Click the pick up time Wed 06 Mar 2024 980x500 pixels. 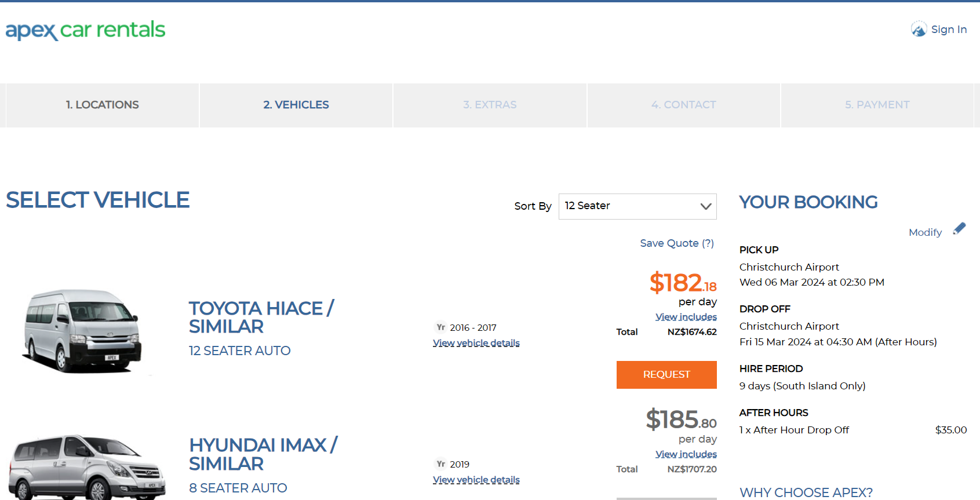[x=812, y=283]
